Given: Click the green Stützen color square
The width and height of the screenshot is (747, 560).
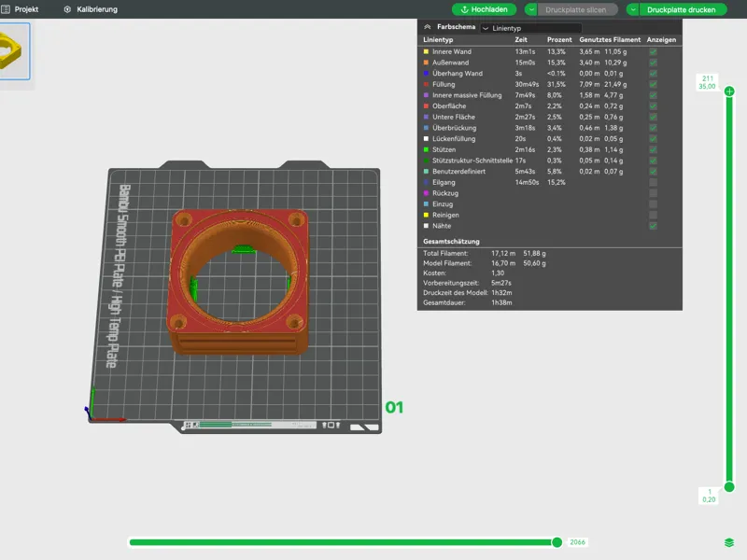Looking at the screenshot, I should click(x=426, y=149).
